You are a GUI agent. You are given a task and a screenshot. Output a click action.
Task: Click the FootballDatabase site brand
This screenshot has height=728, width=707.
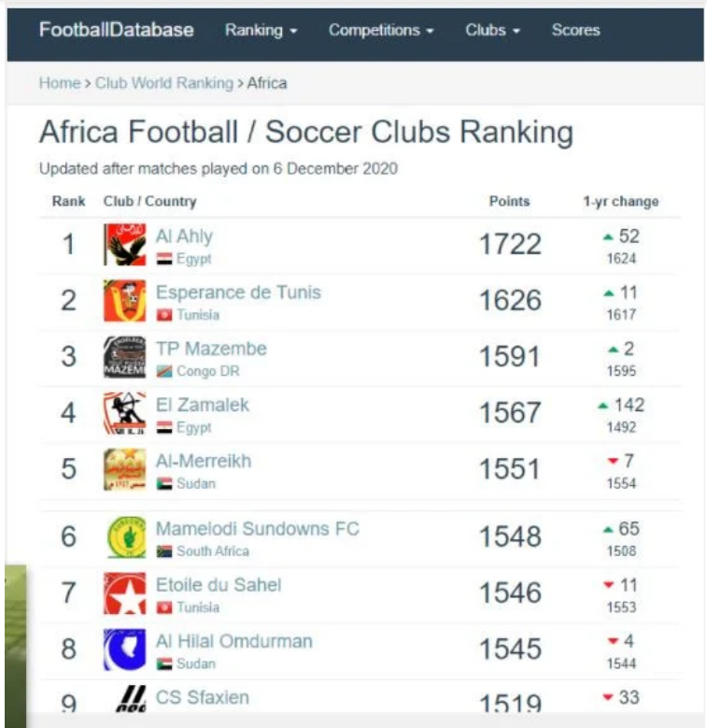point(116,30)
